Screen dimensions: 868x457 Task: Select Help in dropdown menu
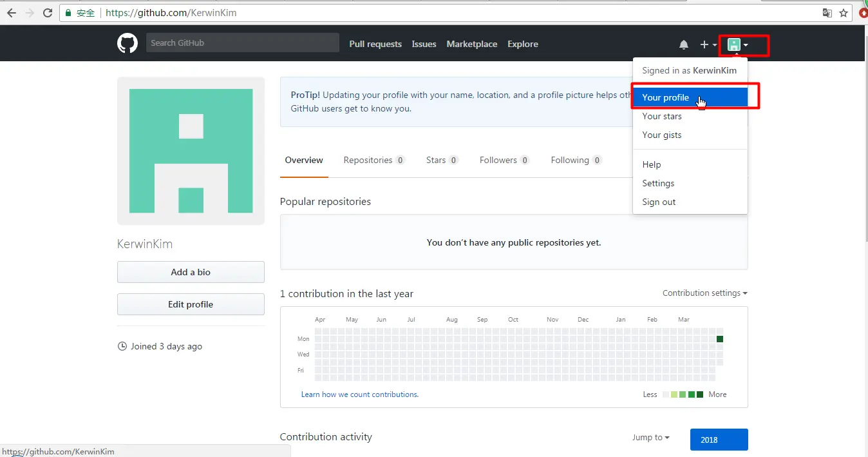click(x=690, y=164)
